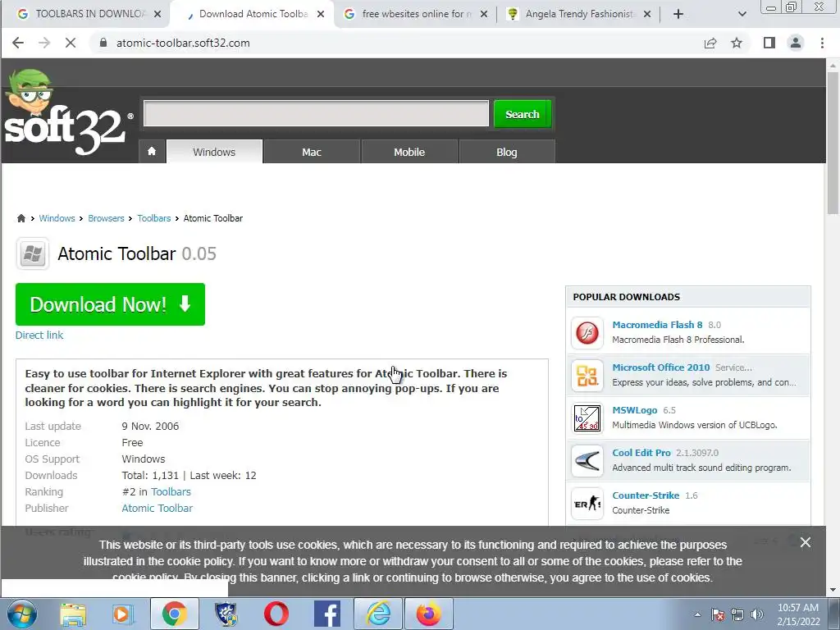
Task: Open Toolbars ranking link
Action: [171, 492]
